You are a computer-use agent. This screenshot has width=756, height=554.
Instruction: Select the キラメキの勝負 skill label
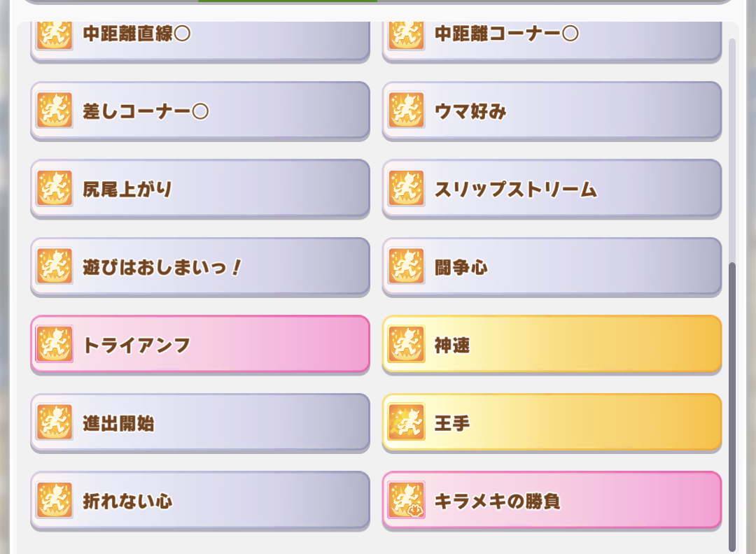click(x=498, y=501)
